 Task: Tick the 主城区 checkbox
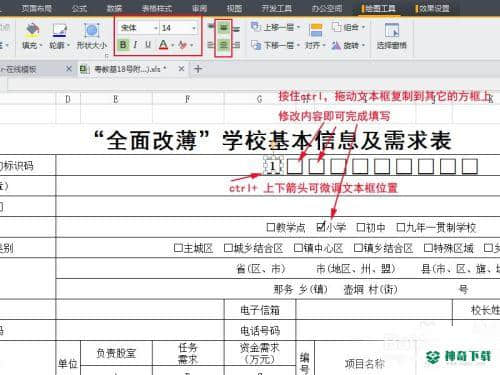(178, 248)
